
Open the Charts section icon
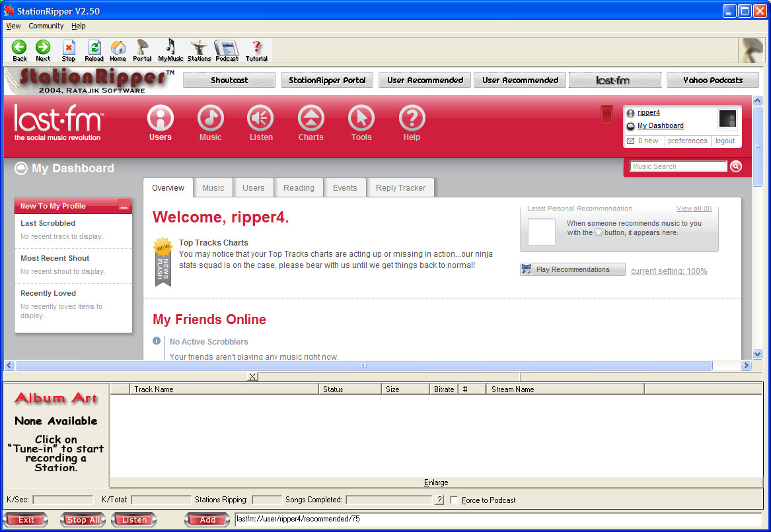[x=311, y=123]
